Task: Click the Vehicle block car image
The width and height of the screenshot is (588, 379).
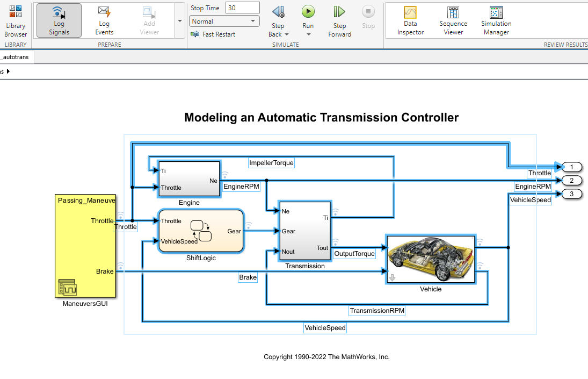Action: tap(430, 260)
